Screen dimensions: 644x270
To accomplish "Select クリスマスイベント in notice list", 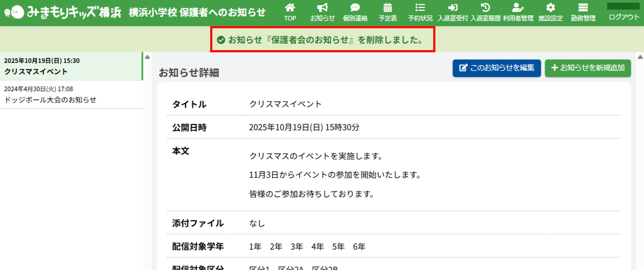I will (x=71, y=66).
